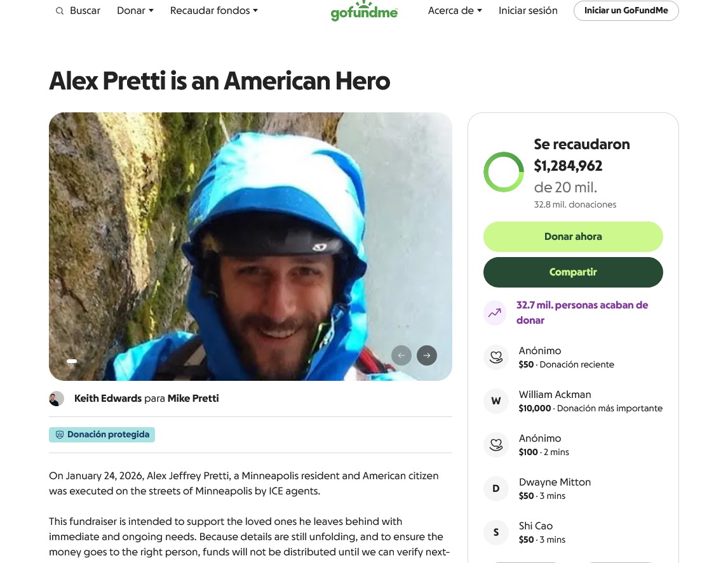Show next photo with right arrow
728x563 pixels.
[427, 355]
